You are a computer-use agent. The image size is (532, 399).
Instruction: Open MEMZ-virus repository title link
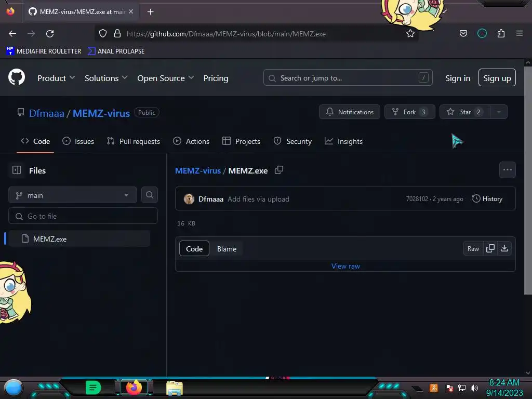click(101, 113)
